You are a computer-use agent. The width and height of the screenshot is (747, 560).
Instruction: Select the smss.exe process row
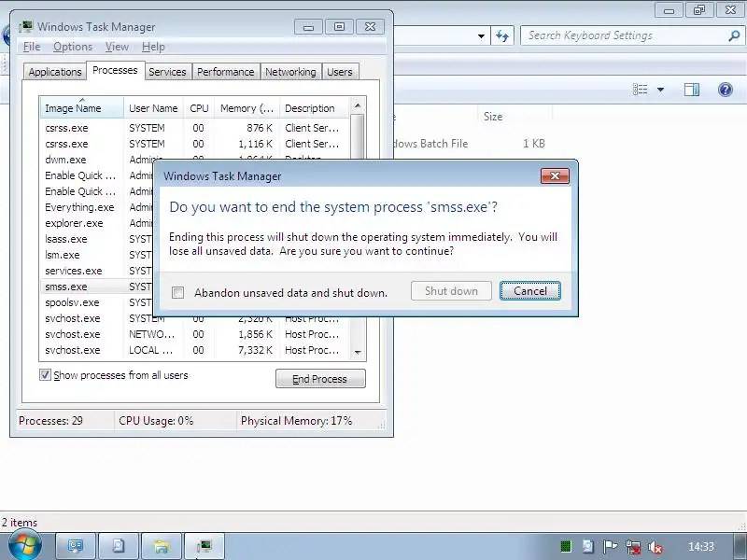point(97,287)
